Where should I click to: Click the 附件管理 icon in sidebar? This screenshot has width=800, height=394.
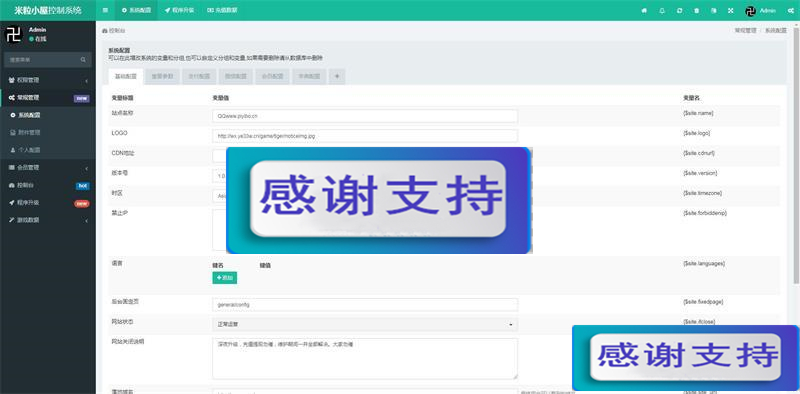point(13,132)
